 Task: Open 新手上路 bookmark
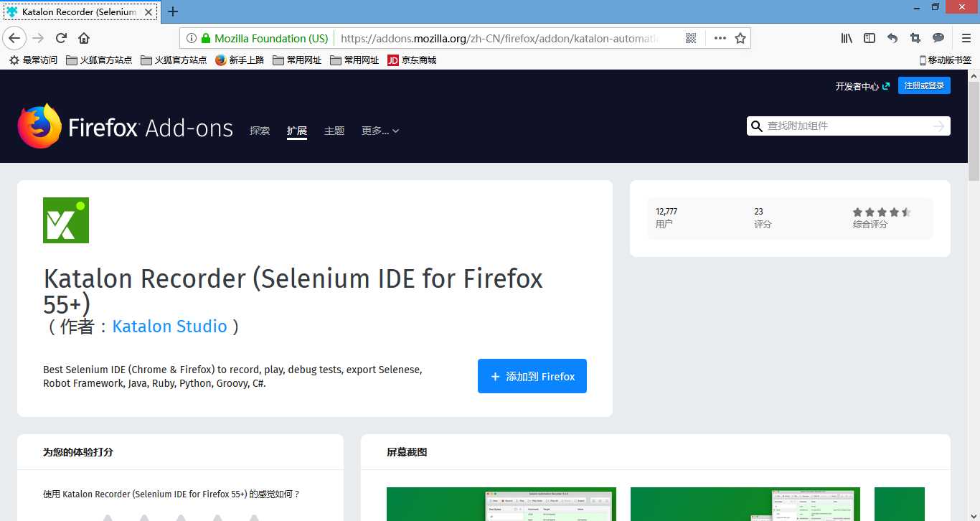[x=240, y=60]
